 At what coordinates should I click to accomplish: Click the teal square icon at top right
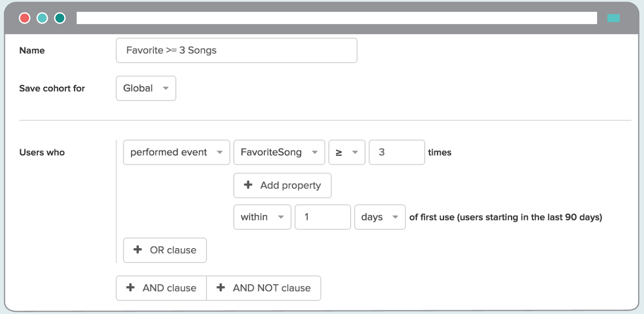[x=613, y=18]
